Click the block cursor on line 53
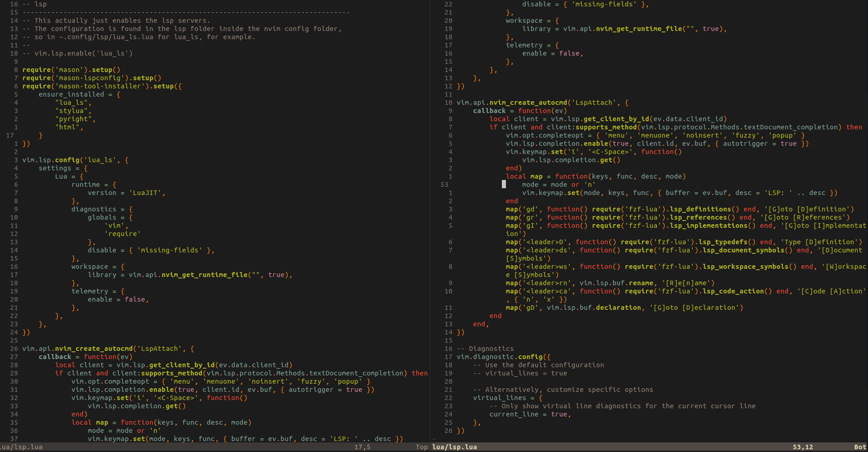Screen dimensions: 868x452 click(x=504, y=185)
